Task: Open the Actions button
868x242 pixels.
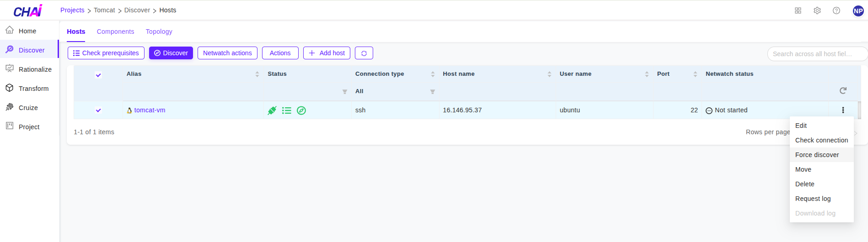Action: [x=280, y=53]
